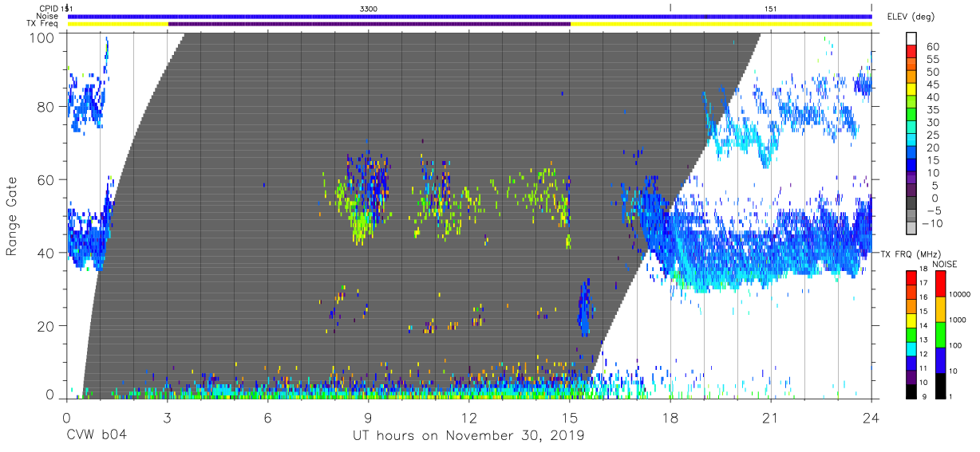Click the "UT hours on November 30, 2019" title

pyautogui.click(x=468, y=436)
